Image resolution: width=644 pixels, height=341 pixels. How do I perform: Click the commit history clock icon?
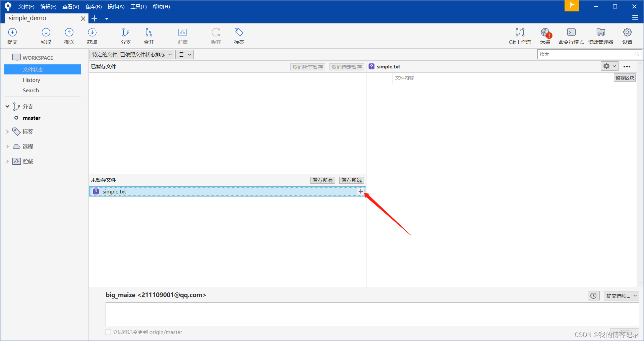[x=593, y=296]
